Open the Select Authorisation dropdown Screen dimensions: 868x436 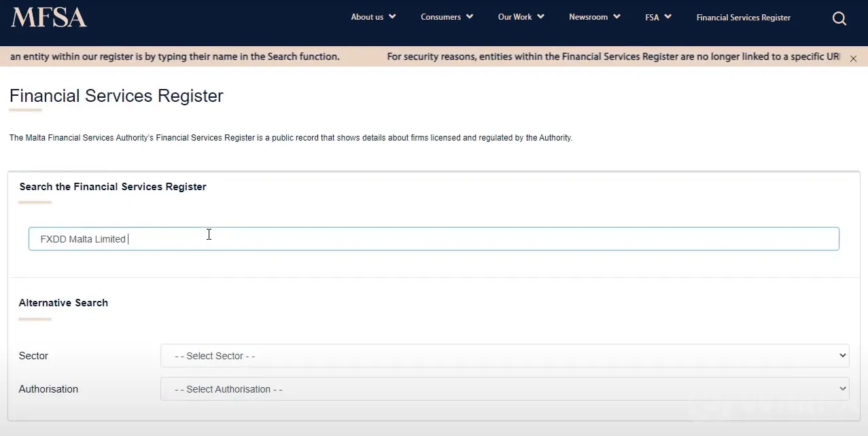point(505,389)
